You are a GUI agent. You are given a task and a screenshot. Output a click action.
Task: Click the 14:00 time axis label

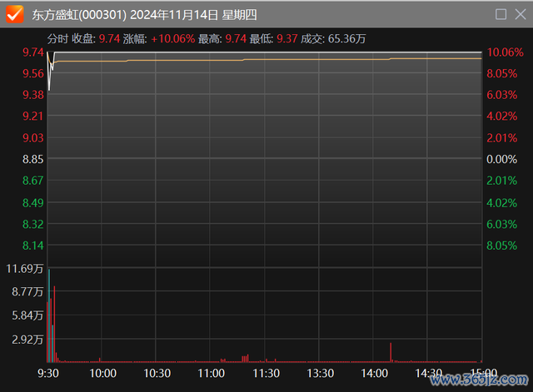click(x=374, y=374)
